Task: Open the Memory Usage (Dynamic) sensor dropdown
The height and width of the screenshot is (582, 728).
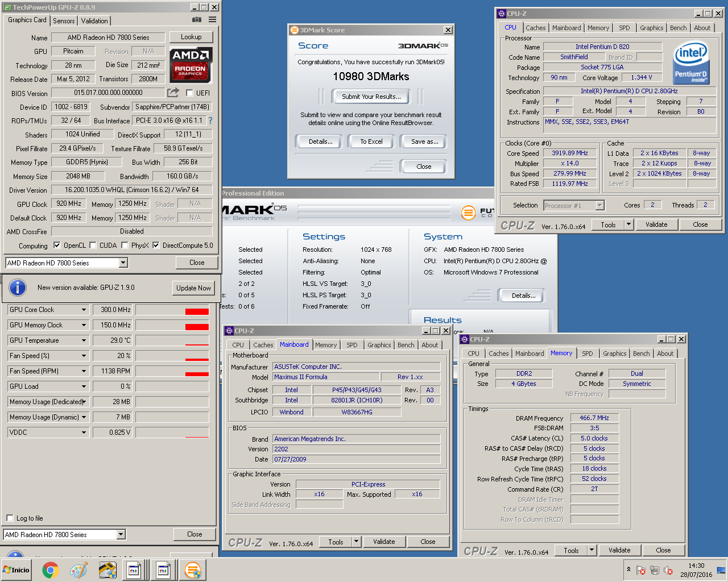Action: pyautogui.click(x=84, y=417)
